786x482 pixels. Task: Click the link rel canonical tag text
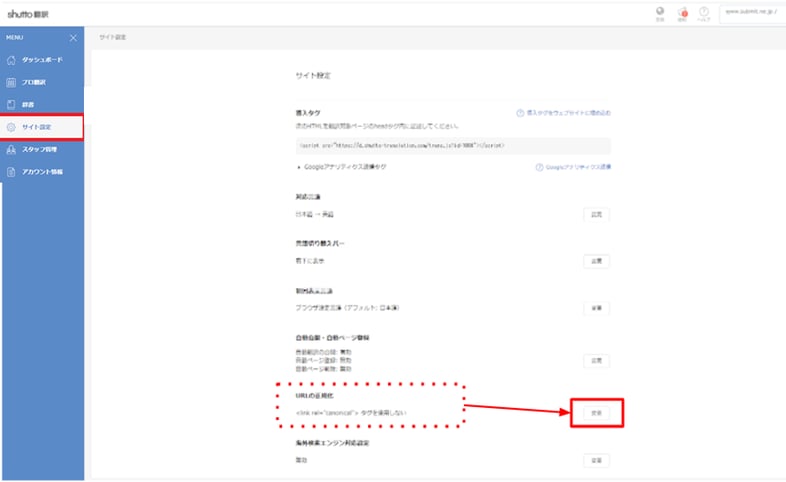(x=351, y=413)
